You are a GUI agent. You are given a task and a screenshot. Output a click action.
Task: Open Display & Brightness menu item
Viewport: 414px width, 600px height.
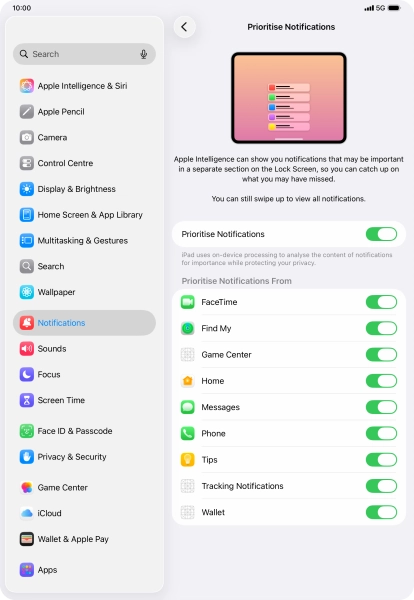(x=84, y=189)
